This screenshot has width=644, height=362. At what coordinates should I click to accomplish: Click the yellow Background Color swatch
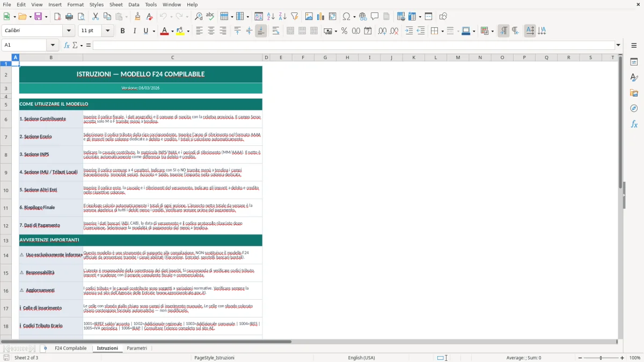tap(180, 31)
